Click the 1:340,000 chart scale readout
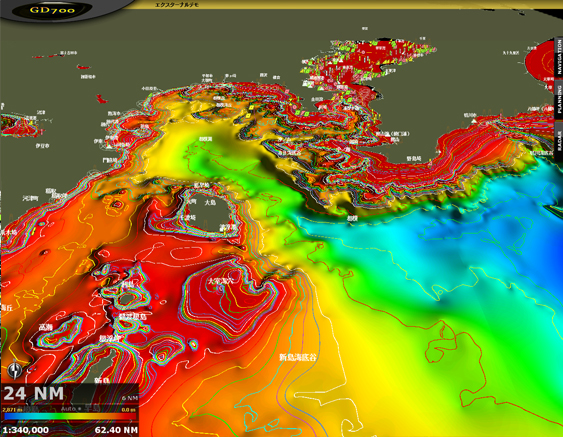The height and width of the screenshot is (437, 563). pos(25,429)
